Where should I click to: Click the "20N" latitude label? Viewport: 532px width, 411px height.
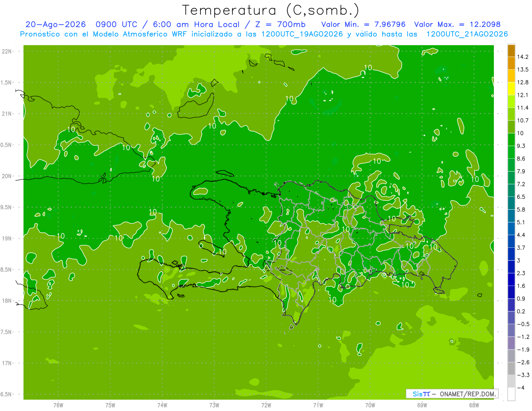click(x=7, y=176)
